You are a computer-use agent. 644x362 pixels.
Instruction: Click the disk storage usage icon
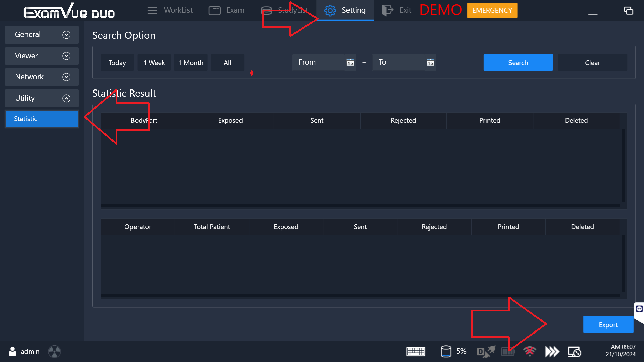click(446, 351)
